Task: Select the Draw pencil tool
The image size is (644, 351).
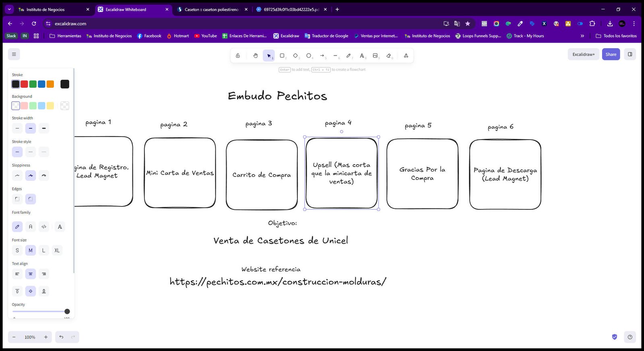Action: click(x=349, y=56)
